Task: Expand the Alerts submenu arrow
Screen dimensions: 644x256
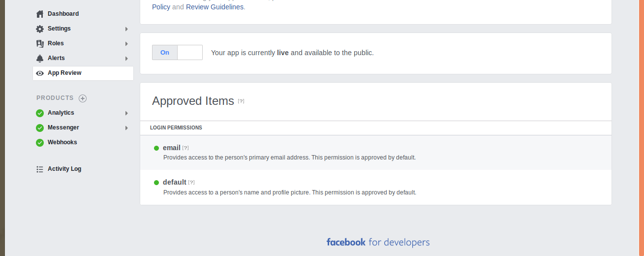Action: tap(126, 58)
